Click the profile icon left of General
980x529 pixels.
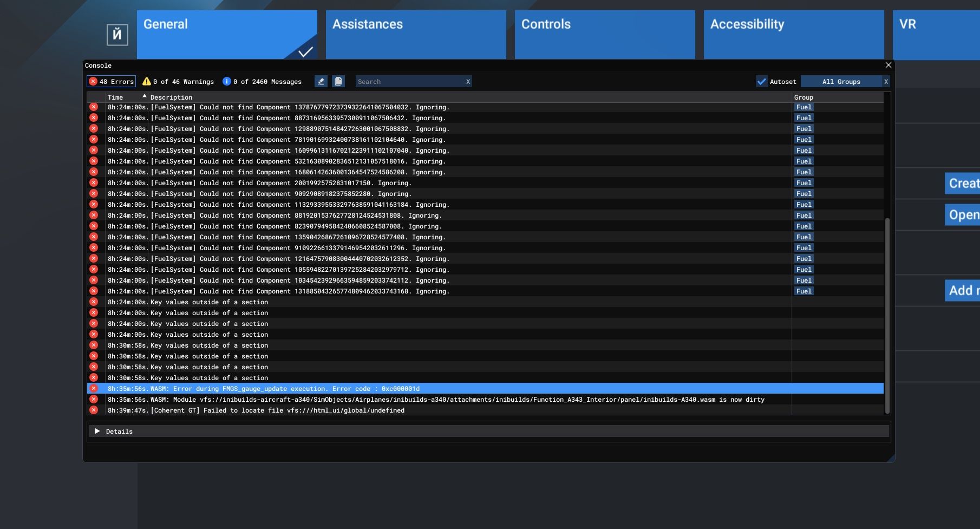(x=117, y=35)
